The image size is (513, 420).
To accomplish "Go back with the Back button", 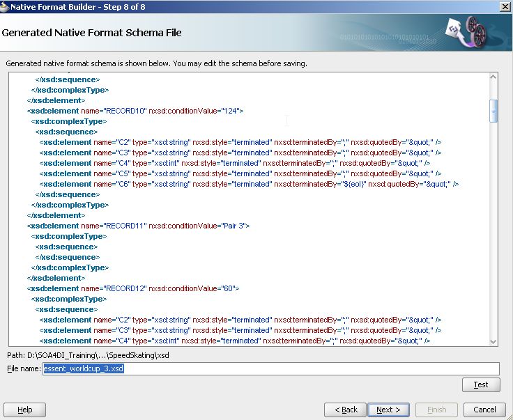I will [346, 410].
